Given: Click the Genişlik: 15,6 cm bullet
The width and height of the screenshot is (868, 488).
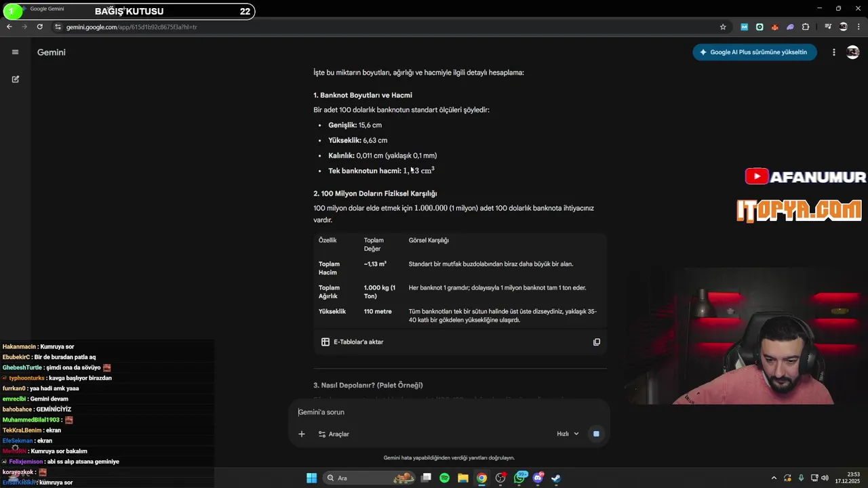Looking at the screenshot, I should (x=355, y=125).
